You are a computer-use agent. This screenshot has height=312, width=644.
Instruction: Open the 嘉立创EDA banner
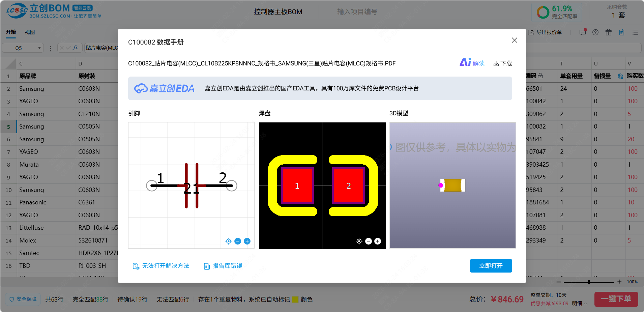(x=320, y=88)
